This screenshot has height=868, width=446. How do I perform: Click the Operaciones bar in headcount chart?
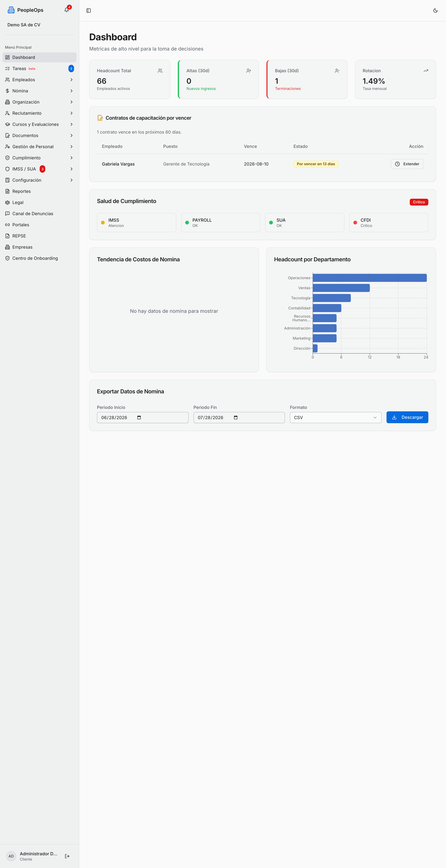pos(370,278)
